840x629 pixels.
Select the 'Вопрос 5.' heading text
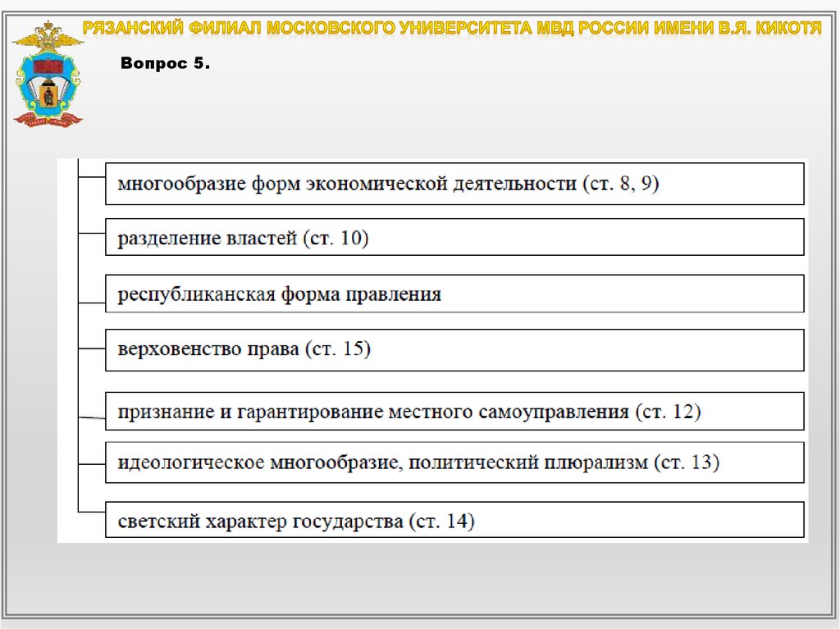tap(165, 63)
